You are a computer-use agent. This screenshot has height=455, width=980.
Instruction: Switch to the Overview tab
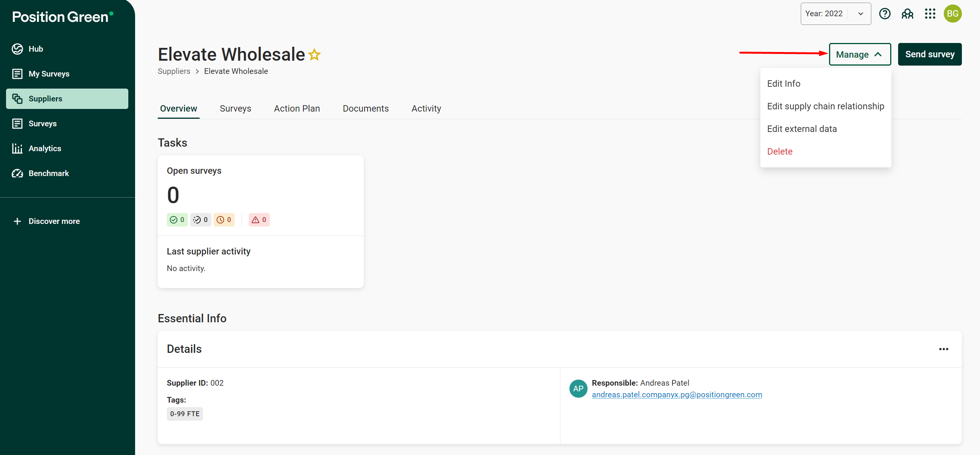click(178, 109)
